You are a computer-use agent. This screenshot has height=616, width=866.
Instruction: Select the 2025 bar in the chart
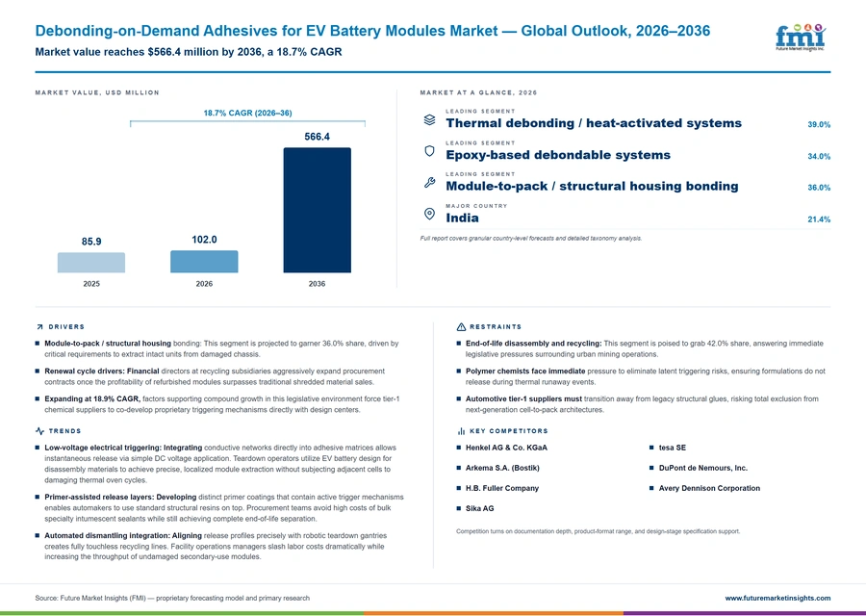point(91,263)
